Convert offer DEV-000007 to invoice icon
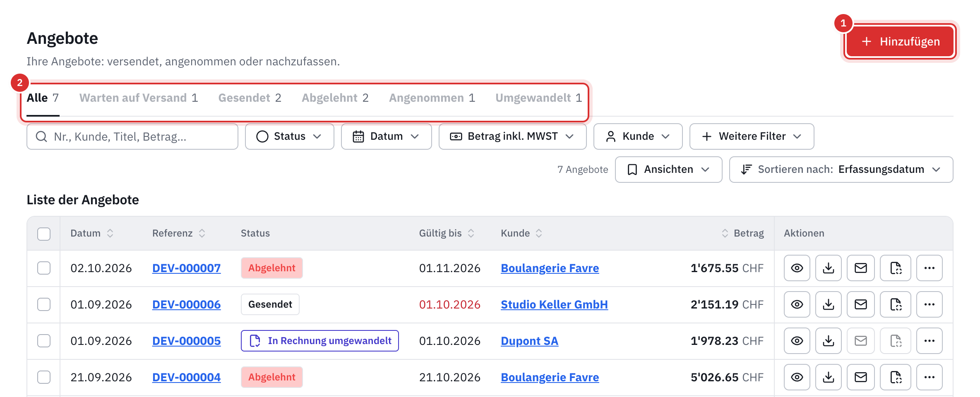 [895, 268]
